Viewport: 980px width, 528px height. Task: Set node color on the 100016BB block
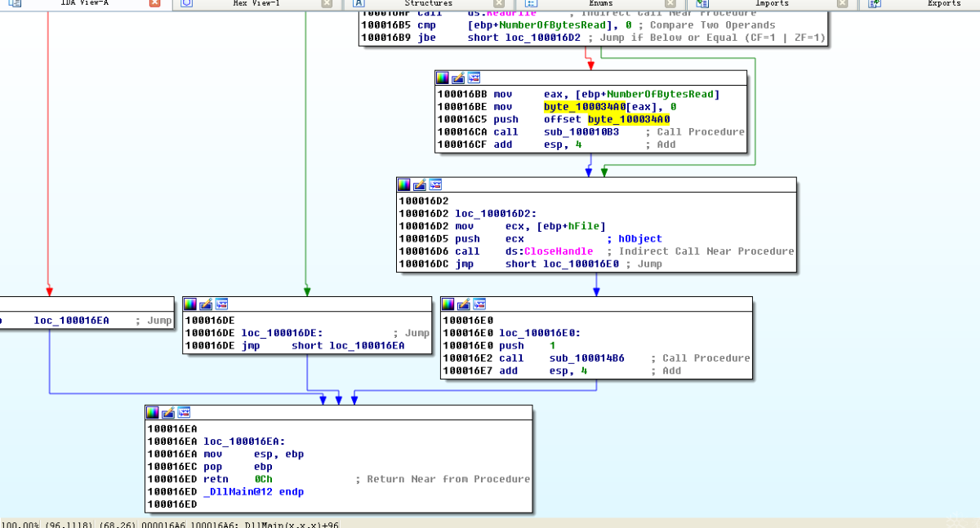443,78
